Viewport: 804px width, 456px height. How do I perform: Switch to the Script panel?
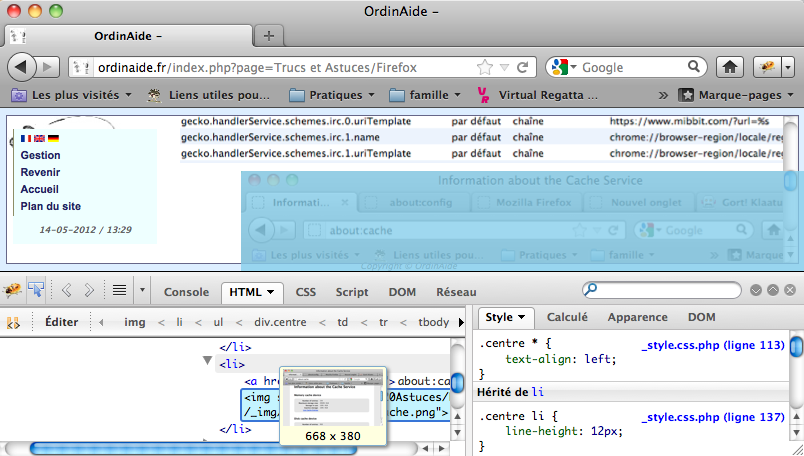point(352,292)
